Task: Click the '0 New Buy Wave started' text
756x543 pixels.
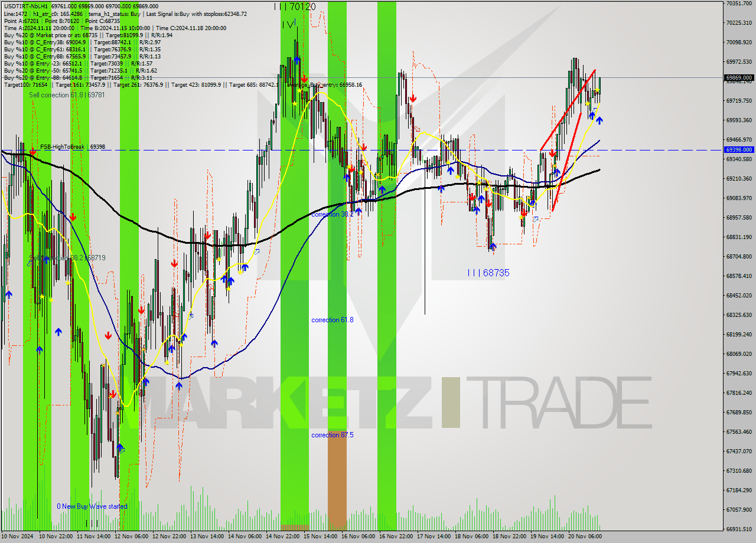Action: coord(92,506)
